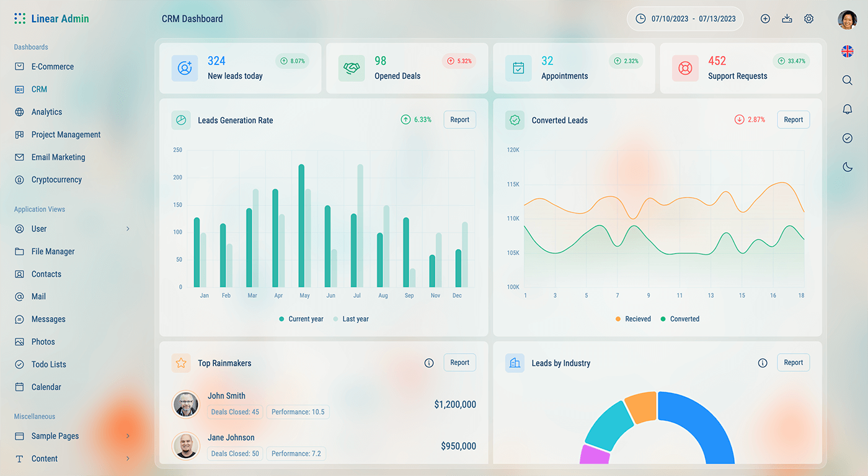Screen dimensions: 868x476
Task: Toggle Converted legend series
Action: coord(680,319)
